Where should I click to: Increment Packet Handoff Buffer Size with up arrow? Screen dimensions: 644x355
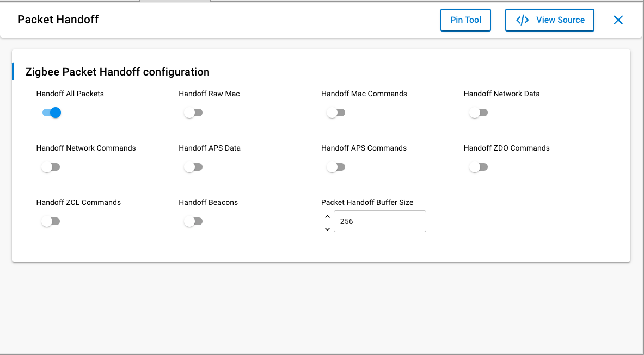point(327,216)
